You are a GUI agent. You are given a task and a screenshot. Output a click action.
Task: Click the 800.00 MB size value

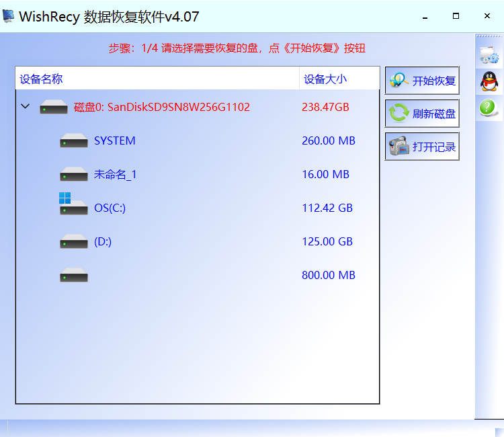pos(329,275)
